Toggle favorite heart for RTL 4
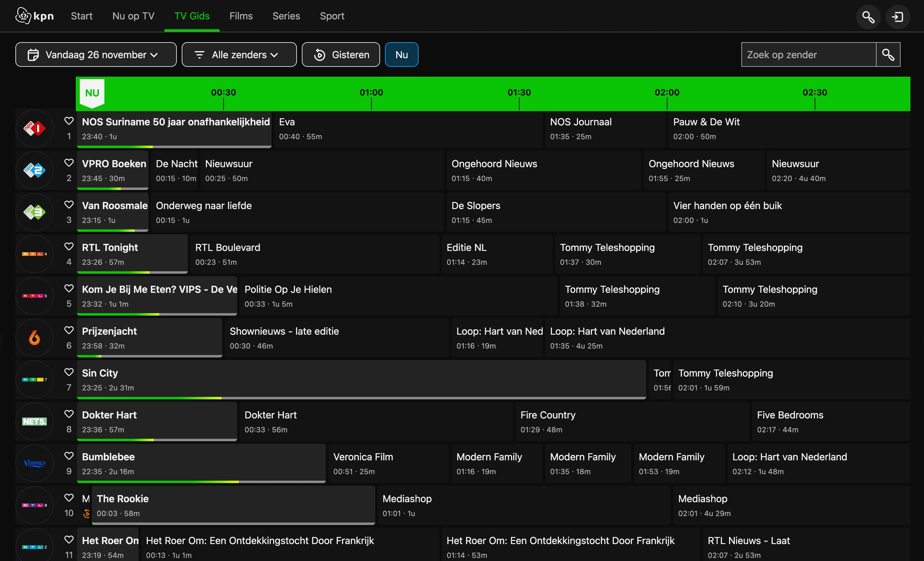The width and height of the screenshot is (924, 561). pos(69,246)
